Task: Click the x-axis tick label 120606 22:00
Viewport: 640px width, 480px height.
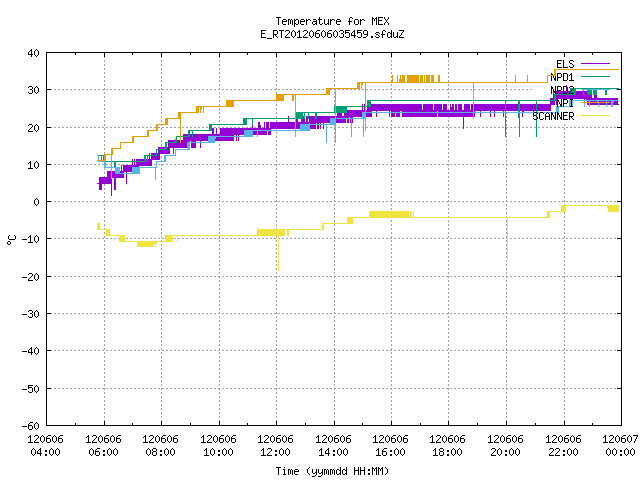Action: click(564, 446)
